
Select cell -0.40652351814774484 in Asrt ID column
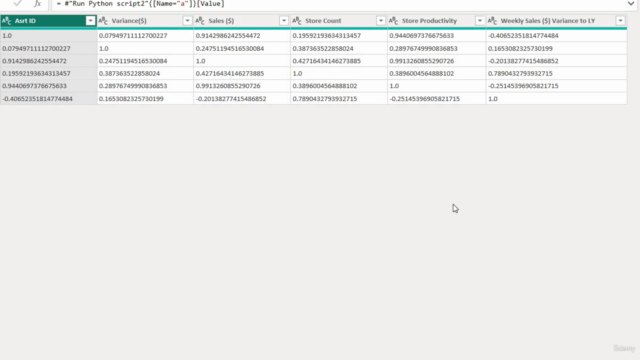[49, 99]
